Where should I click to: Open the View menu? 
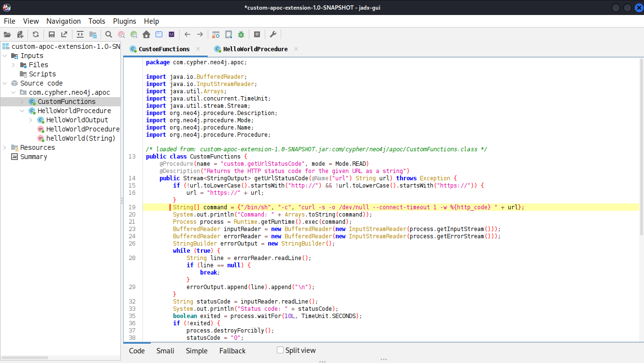(x=31, y=21)
